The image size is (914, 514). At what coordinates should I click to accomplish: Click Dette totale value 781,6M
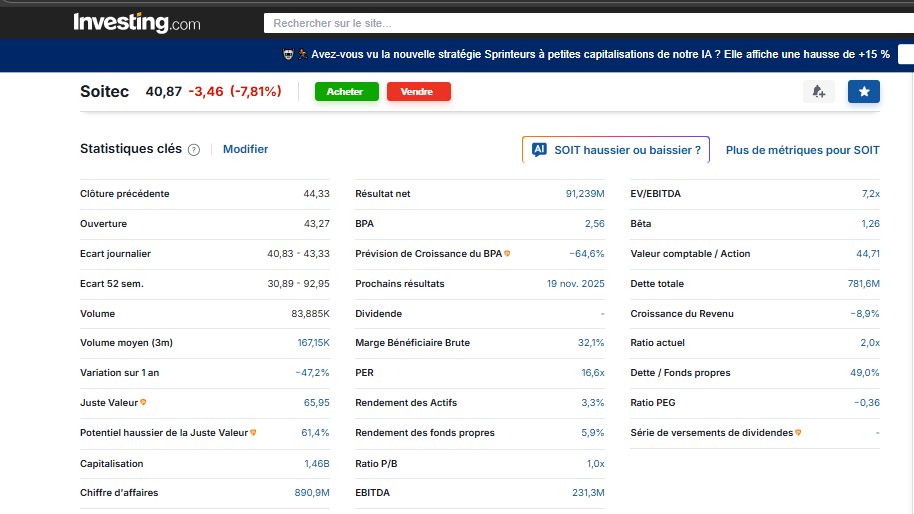[863, 283]
